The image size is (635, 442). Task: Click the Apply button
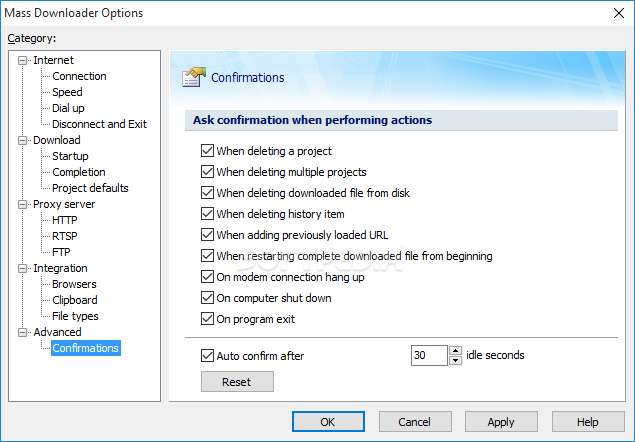click(x=501, y=422)
